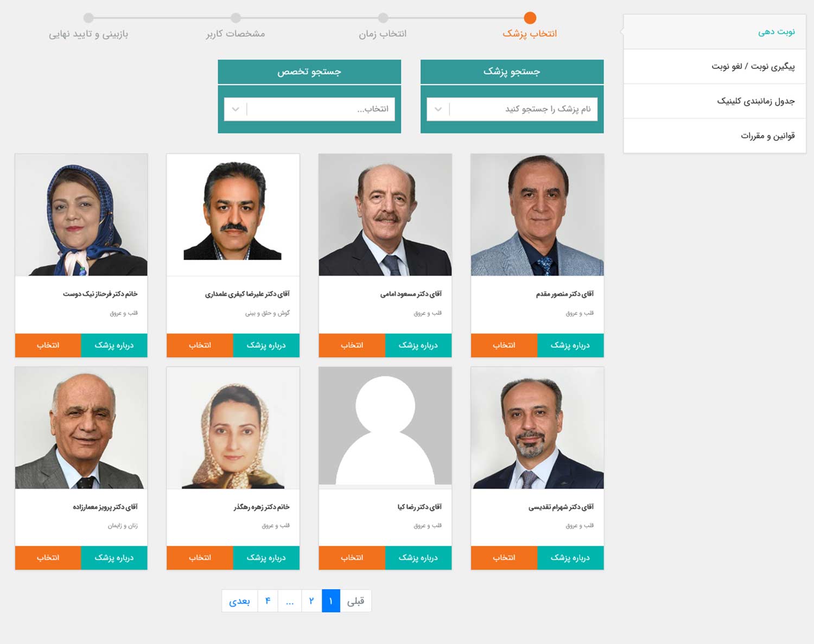Select the «نوبت دهی» sidebar item
This screenshot has height=644, width=814.
(715, 31)
